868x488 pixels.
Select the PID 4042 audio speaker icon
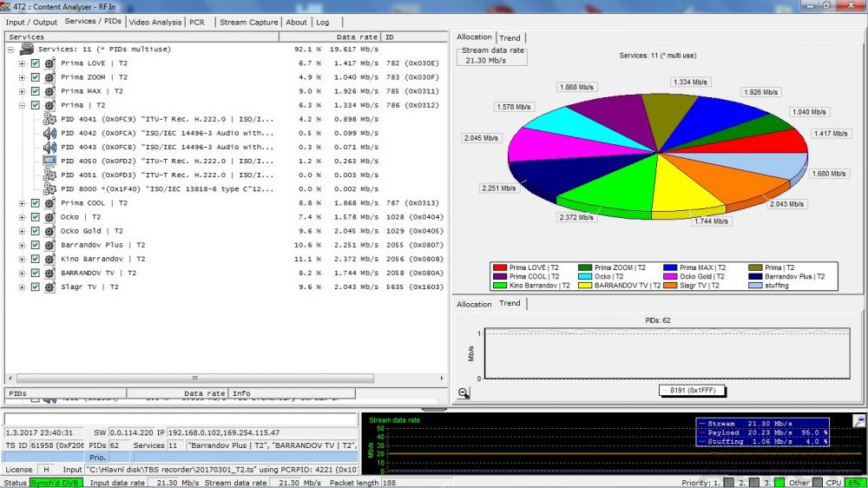pos(49,133)
